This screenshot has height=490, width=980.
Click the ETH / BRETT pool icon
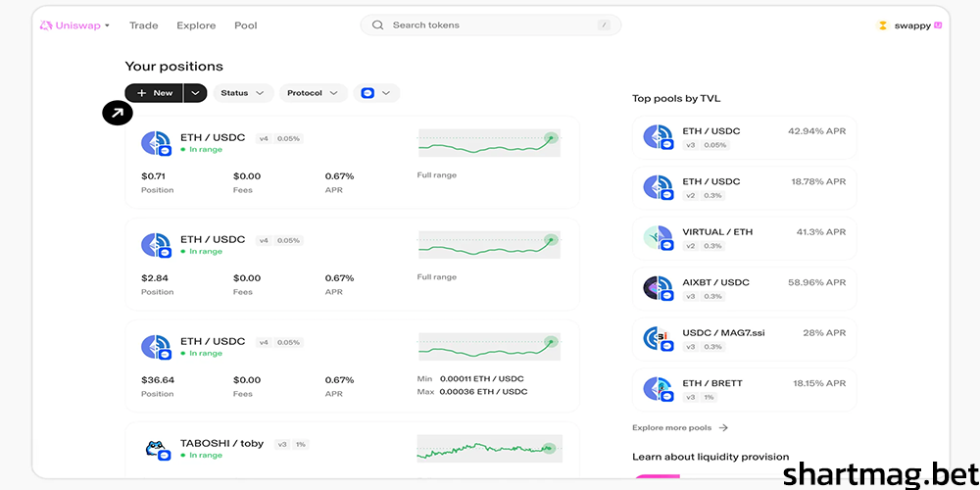(658, 389)
